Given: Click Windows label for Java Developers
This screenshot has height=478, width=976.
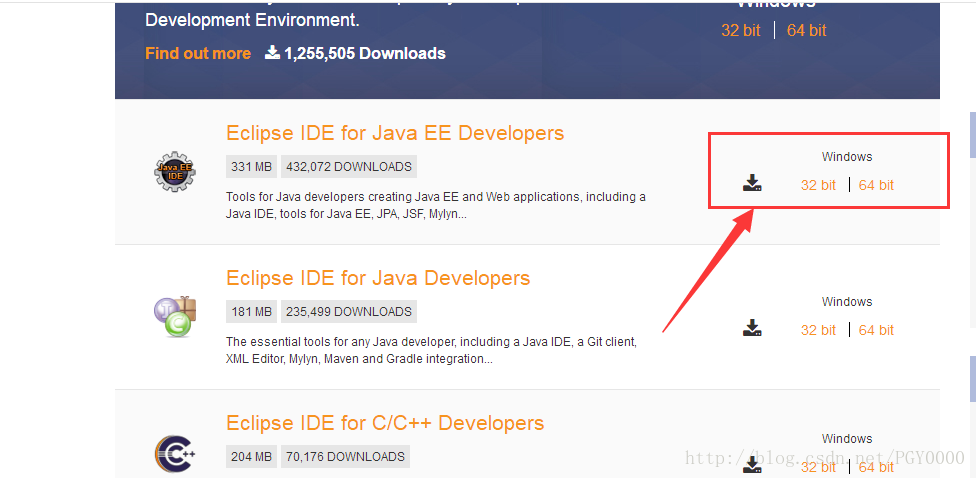Looking at the screenshot, I should pyautogui.click(x=847, y=302).
